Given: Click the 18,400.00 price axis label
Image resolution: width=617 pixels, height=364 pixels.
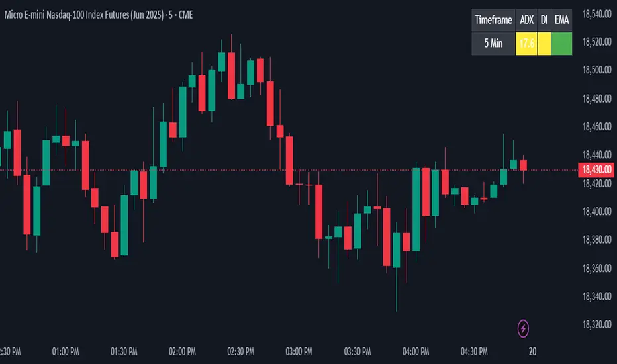Looking at the screenshot, I should click(596, 212).
